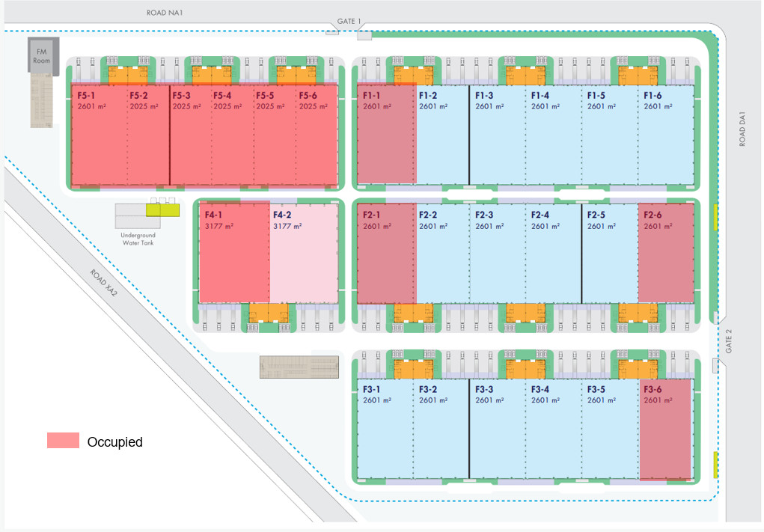
Task: Choose unit F5-4 block
Action: point(233,135)
